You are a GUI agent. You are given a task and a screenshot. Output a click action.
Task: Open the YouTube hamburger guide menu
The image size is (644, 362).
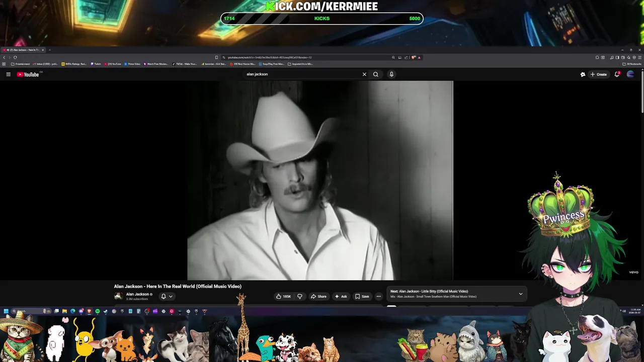click(x=8, y=74)
